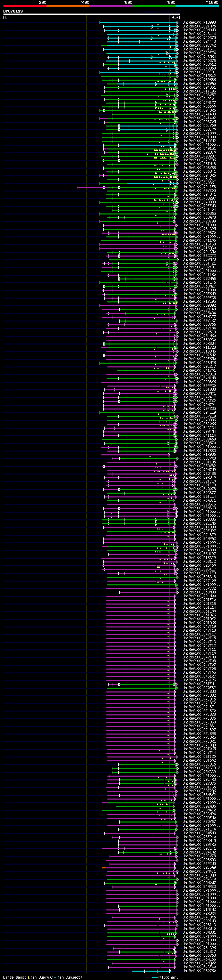Click the UniRef100_P08297 hit label

pos(199,199)
